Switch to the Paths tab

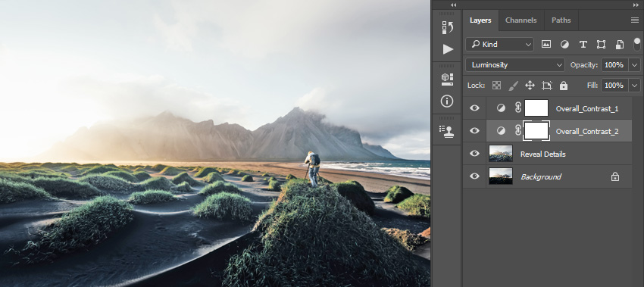coord(561,20)
